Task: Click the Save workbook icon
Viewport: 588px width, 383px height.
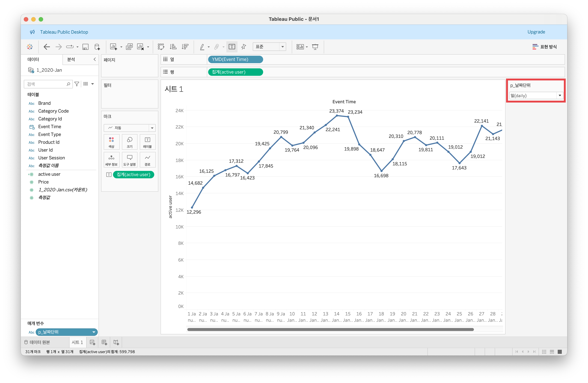Action: [85, 47]
